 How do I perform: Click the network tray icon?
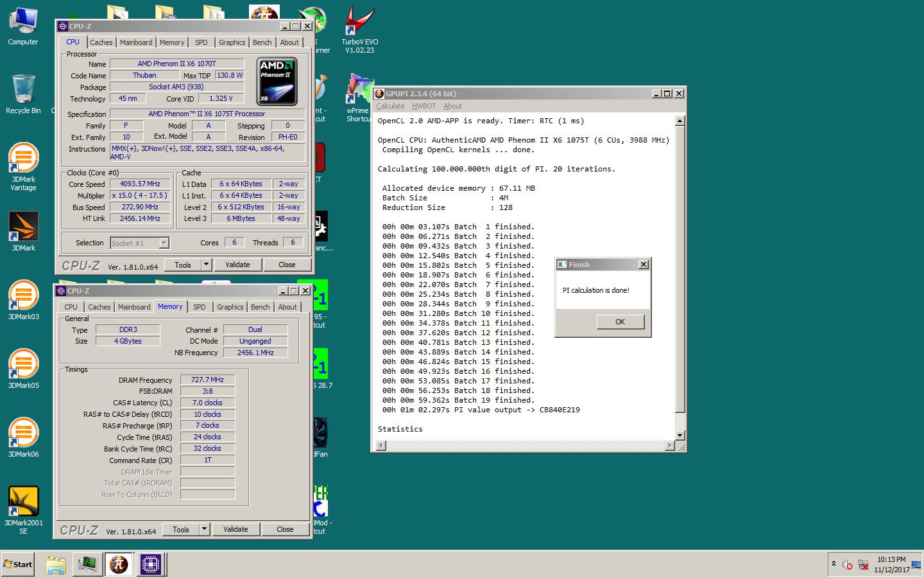[863, 565]
